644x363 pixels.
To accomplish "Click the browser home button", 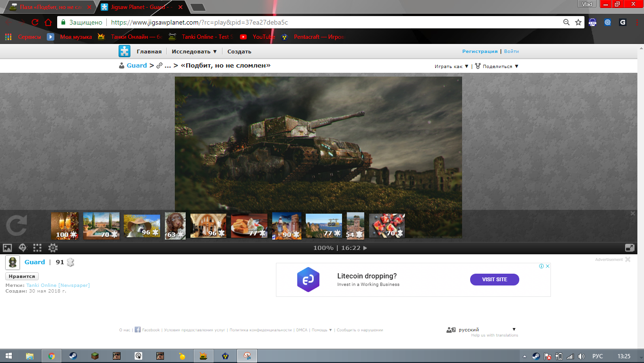I will (x=48, y=22).
